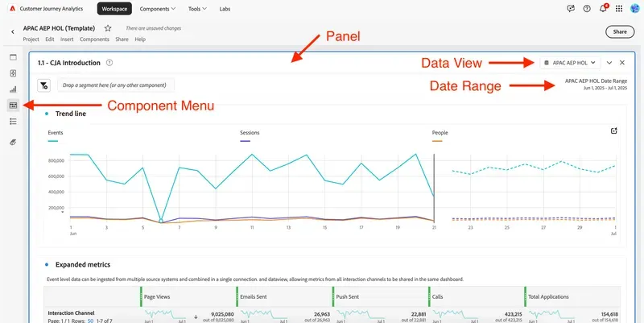Open the Project menu

[x=31, y=39]
